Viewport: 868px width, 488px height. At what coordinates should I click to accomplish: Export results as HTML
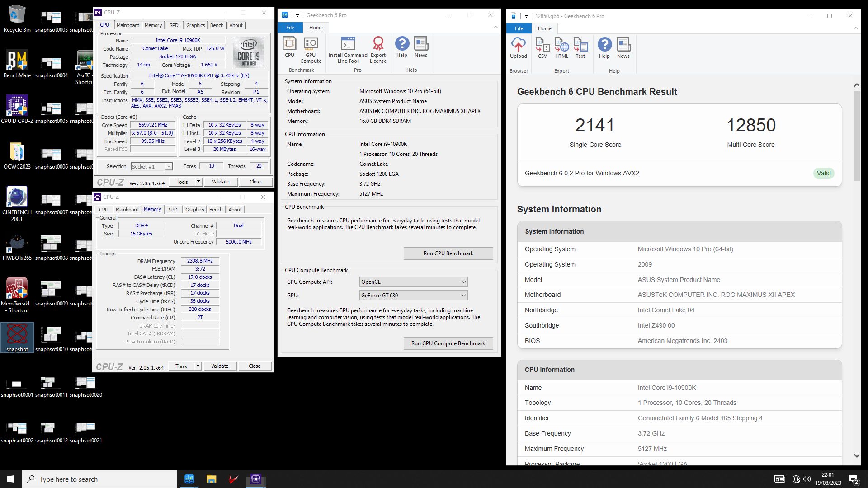[561, 48]
